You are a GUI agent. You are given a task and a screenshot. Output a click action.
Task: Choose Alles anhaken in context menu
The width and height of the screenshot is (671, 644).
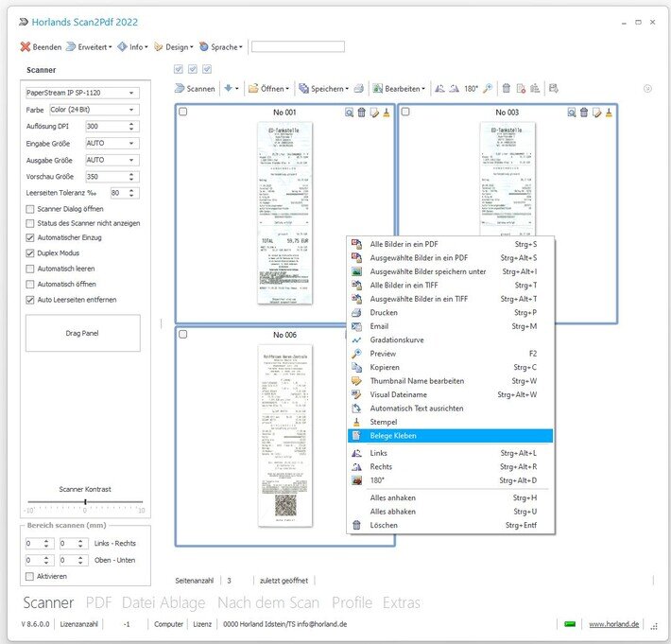point(451,497)
